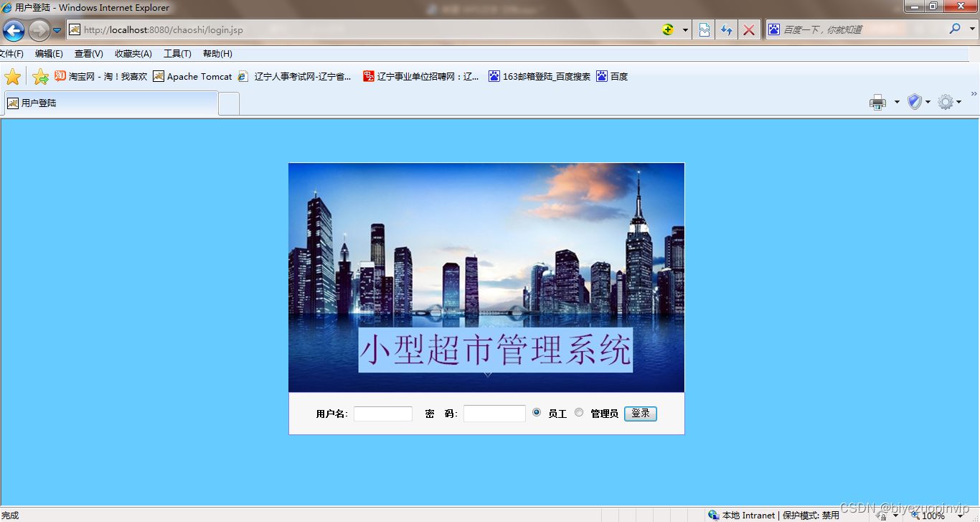Click the 登录 button to sign in
This screenshot has width=980, height=522.
[x=639, y=413]
